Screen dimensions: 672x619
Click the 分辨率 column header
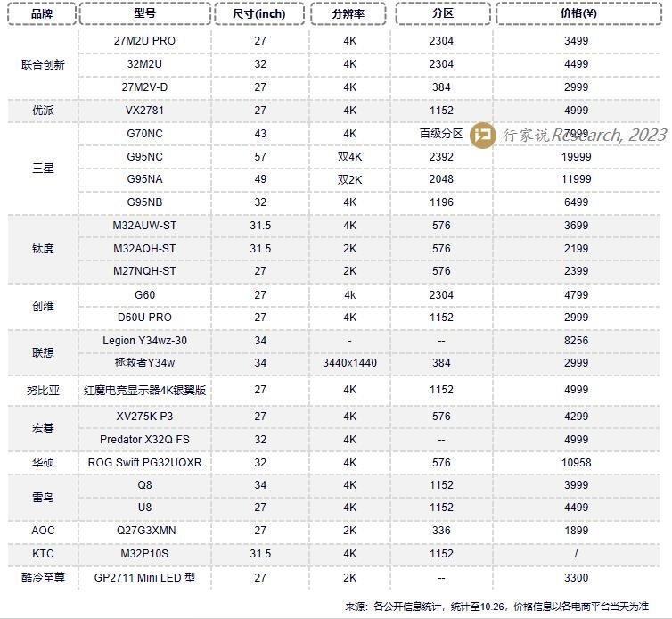pos(348,13)
